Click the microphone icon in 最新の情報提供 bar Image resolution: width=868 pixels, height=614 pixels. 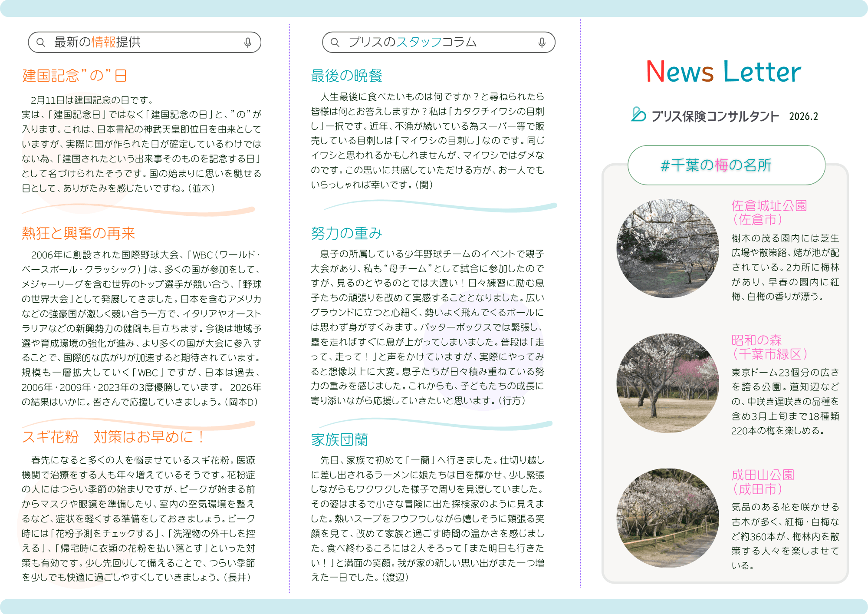pyautogui.click(x=247, y=43)
